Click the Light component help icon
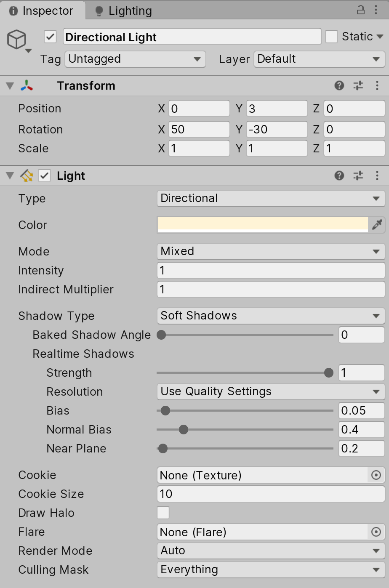 point(339,176)
